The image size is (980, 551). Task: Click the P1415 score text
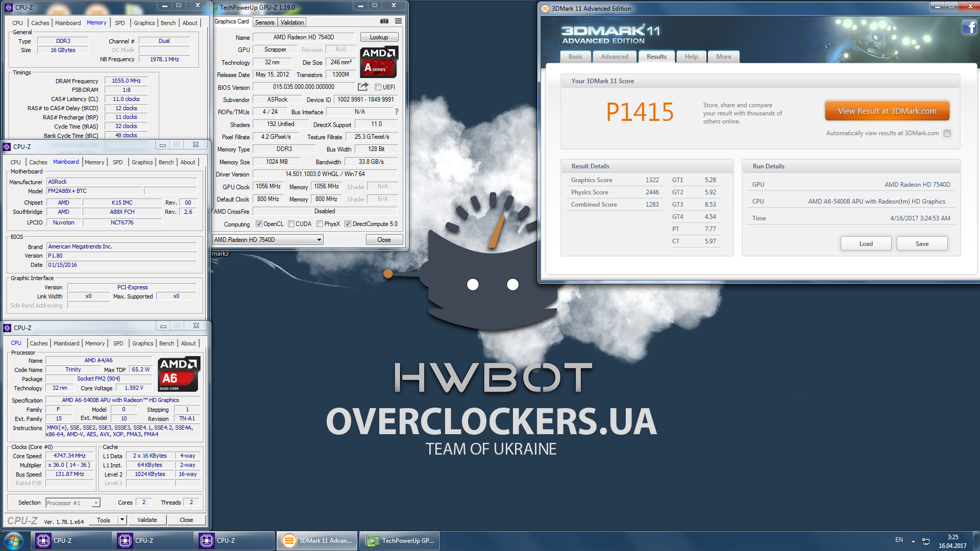click(640, 112)
